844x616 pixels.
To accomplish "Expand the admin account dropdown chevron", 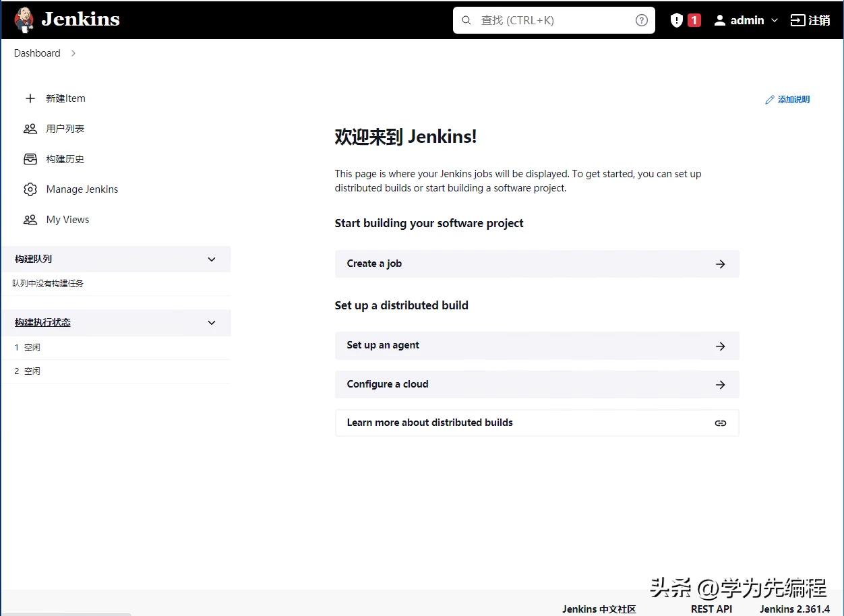I will [x=774, y=20].
